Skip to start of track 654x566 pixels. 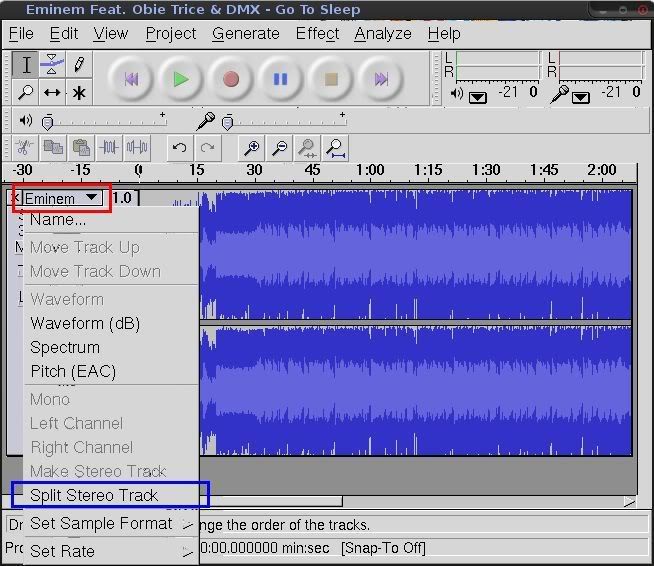coord(131,79)
